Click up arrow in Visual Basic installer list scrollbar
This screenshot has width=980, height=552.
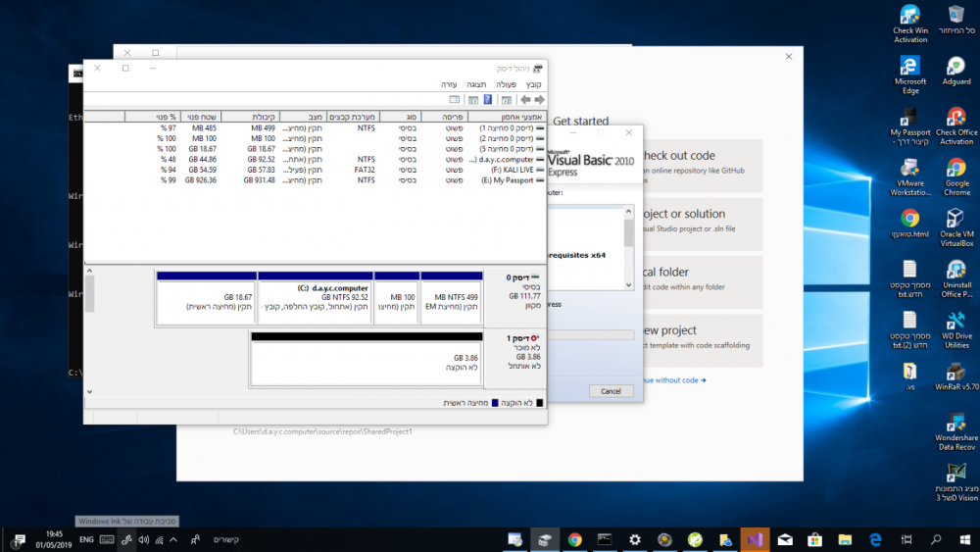(629, 212)
